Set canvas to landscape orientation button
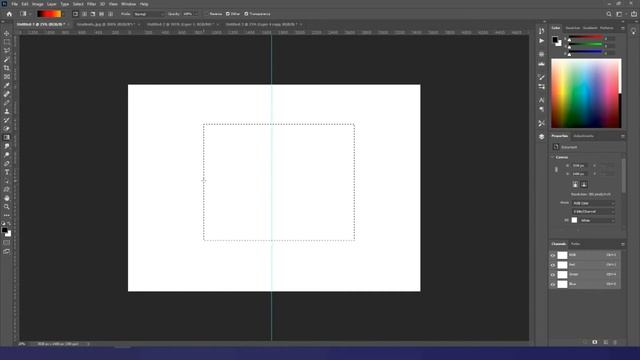The height and width of the screenshot is (360, 640). (x=584, y=184)
